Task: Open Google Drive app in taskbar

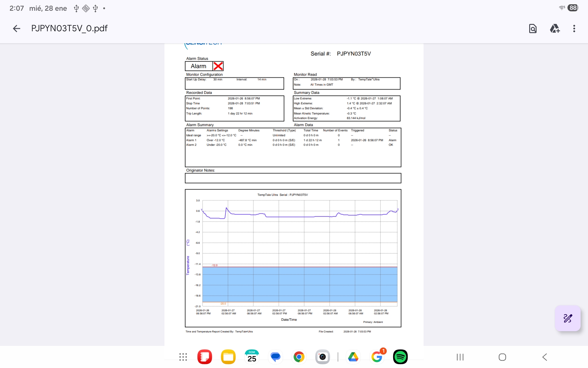Action: tap(353, 357)
